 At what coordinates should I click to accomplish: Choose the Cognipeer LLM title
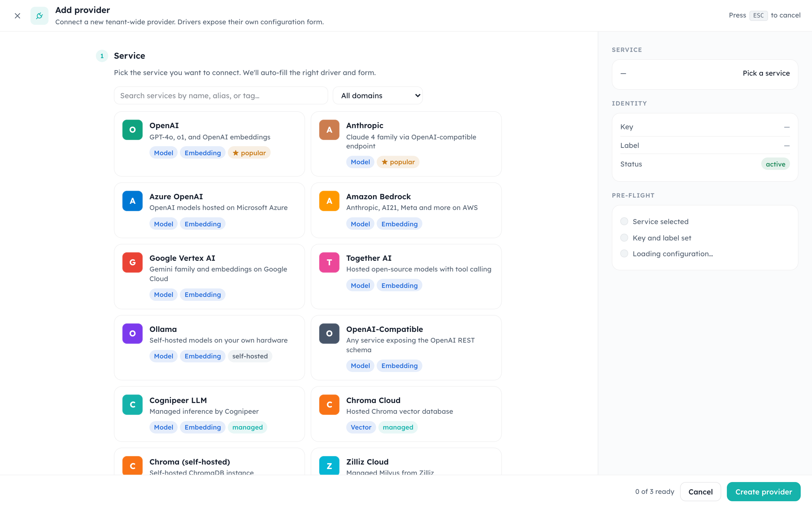tap(178, 400)
